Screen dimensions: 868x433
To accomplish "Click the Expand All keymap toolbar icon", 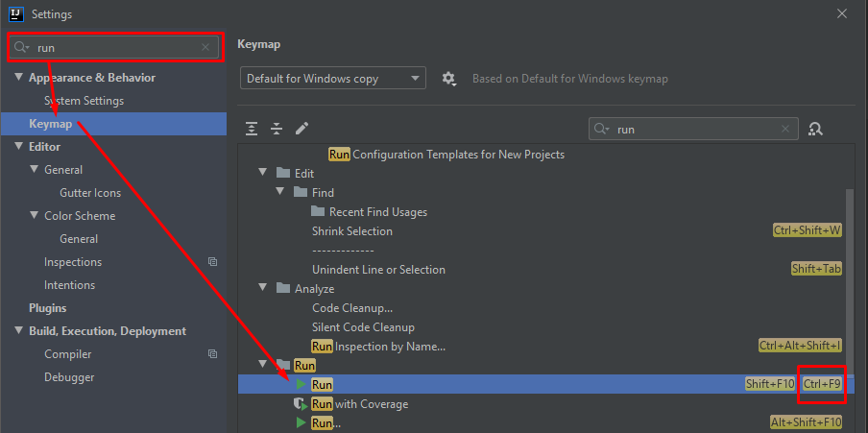I will click(252, 129).
